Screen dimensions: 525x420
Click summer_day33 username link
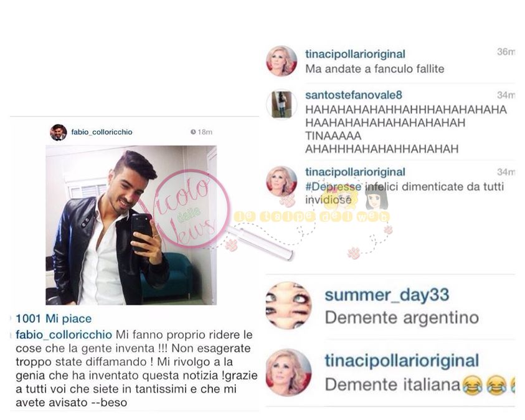[387, 295]
